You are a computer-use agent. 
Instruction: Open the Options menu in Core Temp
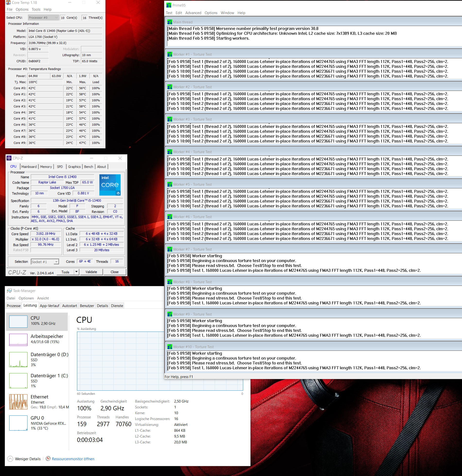(x=22, y=9)
